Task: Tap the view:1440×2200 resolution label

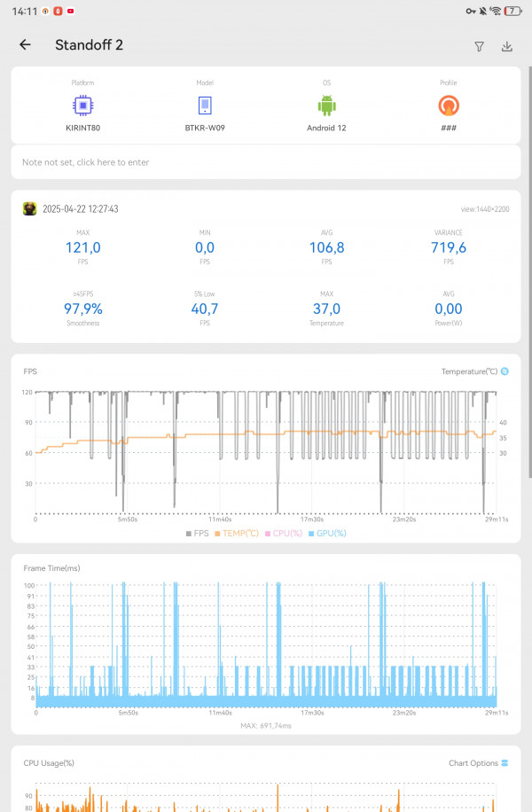Action: [x=485, y=209]
